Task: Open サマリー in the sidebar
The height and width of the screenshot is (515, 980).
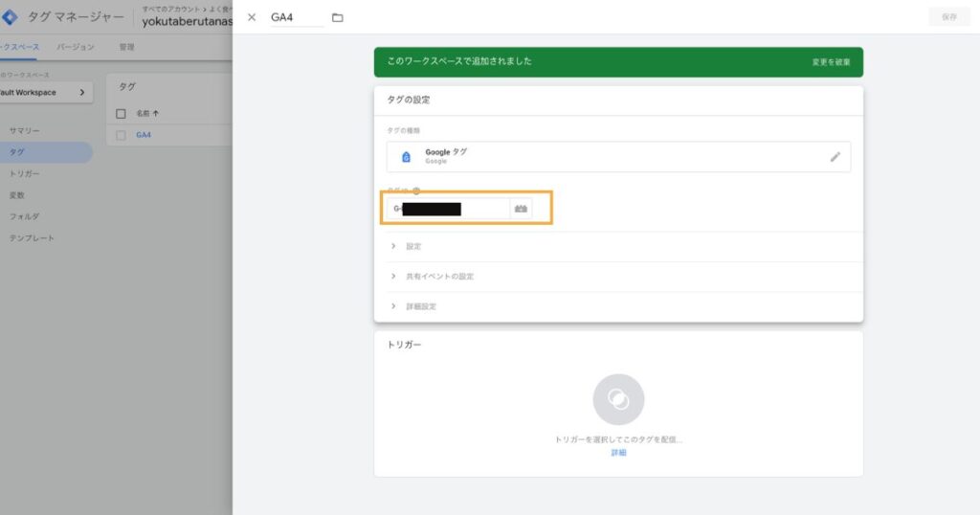Action: pyautogui.click(x=24, y=130)
